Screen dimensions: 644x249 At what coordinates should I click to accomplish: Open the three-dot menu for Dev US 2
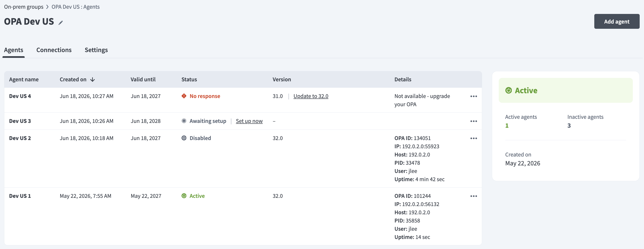(x=473, y=138)
